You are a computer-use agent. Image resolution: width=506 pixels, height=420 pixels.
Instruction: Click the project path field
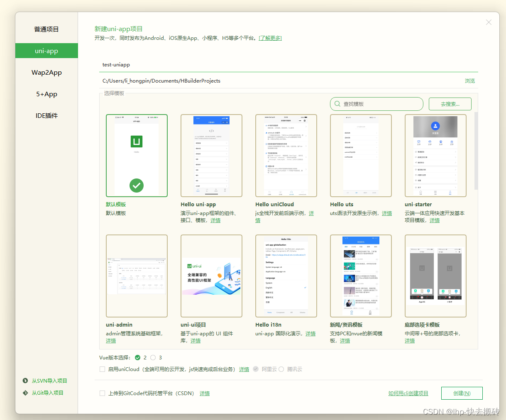click(x=280, y=81)
